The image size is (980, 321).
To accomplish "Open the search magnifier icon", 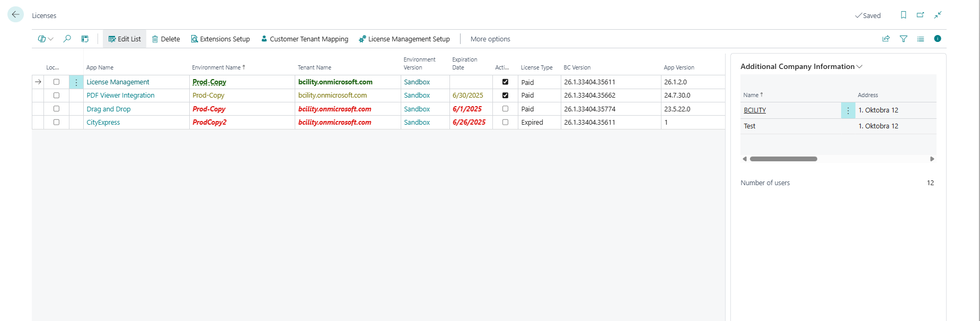I will (67, 39).
